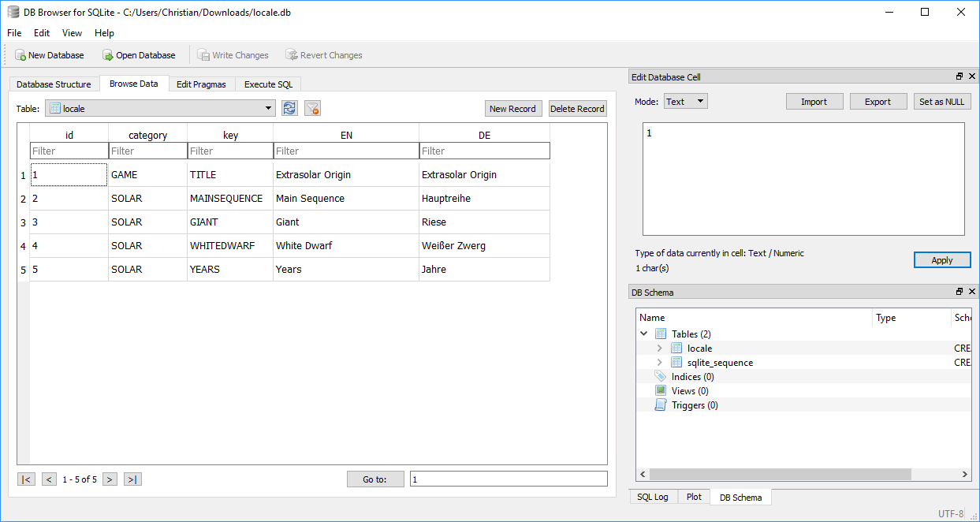Image resolution: width=980 pixels, height=522 pixels.
Task: Undock the Edit Database Cell panel
Action: [960, 76]
